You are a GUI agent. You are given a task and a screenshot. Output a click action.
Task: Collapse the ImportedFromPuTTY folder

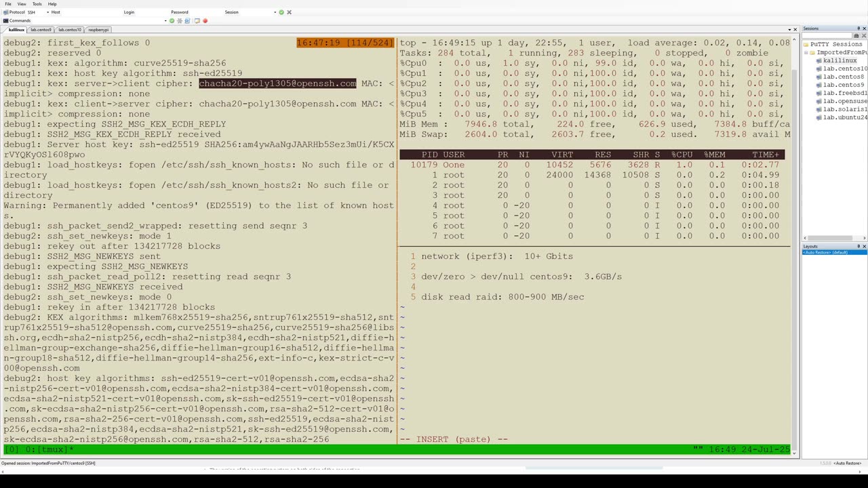[806, 52]
